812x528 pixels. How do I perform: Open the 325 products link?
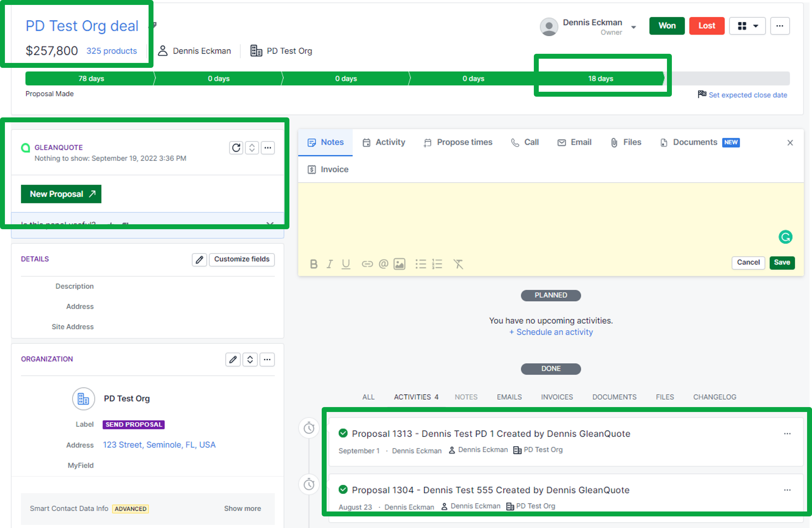click(112, 51)
